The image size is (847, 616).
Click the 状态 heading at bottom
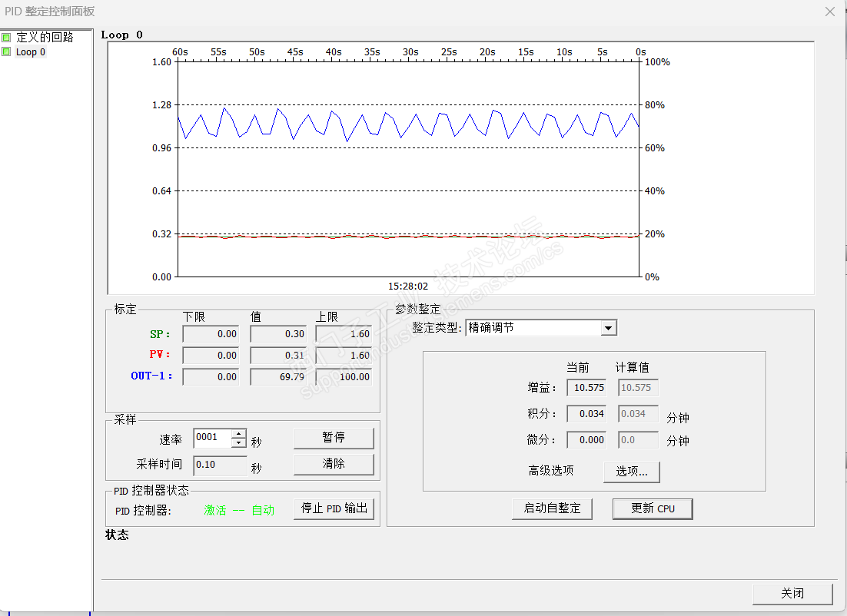(x=118, y=535)
